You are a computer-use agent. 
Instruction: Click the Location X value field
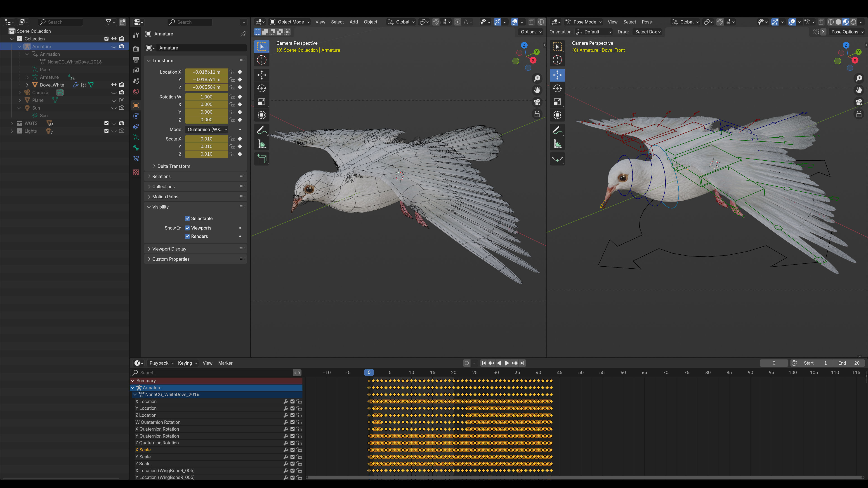(206, 72)
